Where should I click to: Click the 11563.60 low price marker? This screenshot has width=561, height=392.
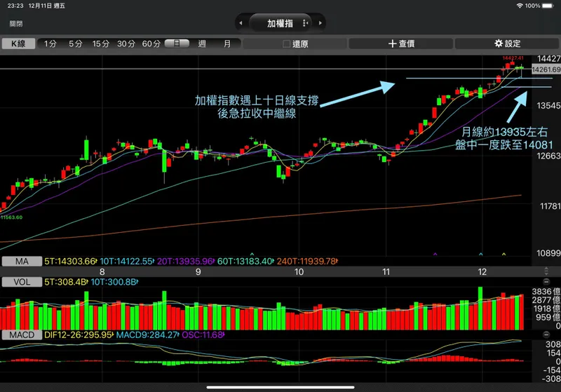point(11,217)
